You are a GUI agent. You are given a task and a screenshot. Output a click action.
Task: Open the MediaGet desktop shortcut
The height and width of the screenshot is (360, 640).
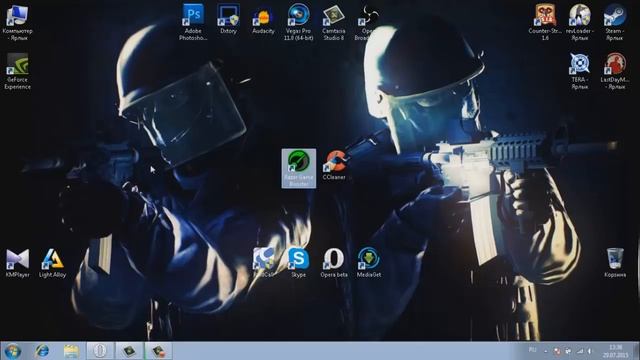coord(369,263)
